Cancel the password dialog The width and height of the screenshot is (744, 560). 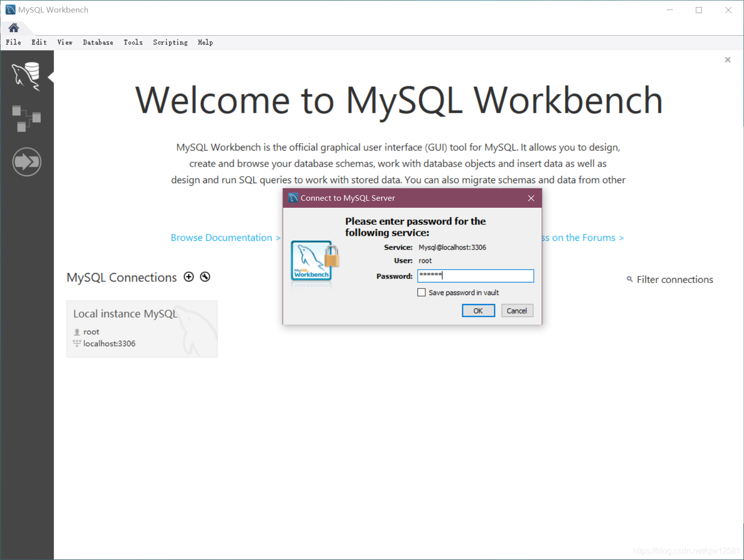click(517, 311)
